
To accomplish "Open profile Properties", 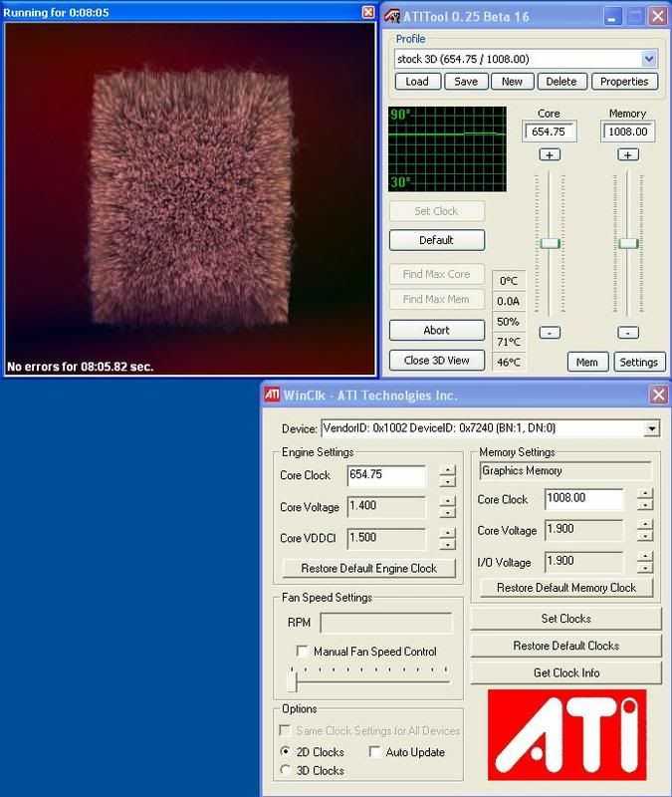I will pyautogui.click(x=624, y=82).
